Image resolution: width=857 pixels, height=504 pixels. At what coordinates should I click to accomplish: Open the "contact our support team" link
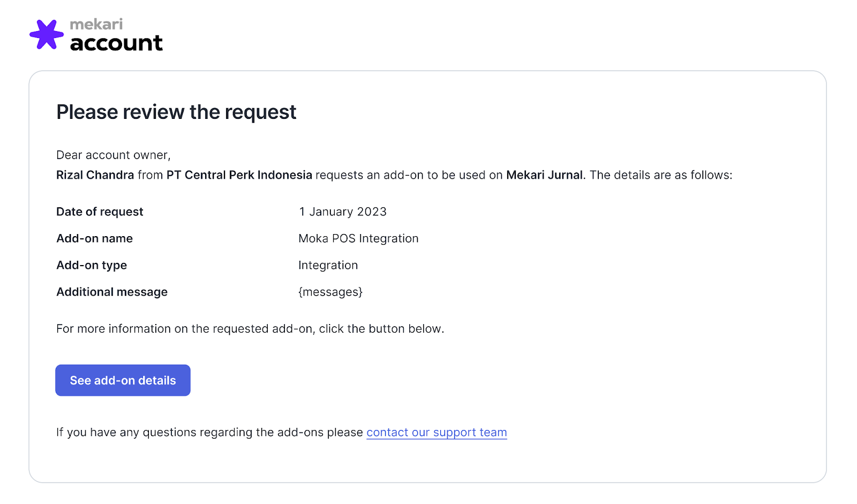437,432
